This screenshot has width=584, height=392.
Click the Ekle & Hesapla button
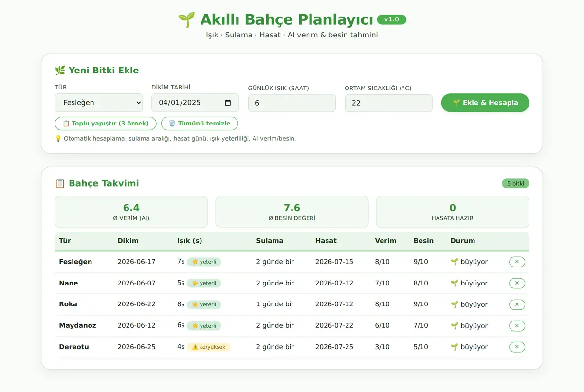coord(485,103)
